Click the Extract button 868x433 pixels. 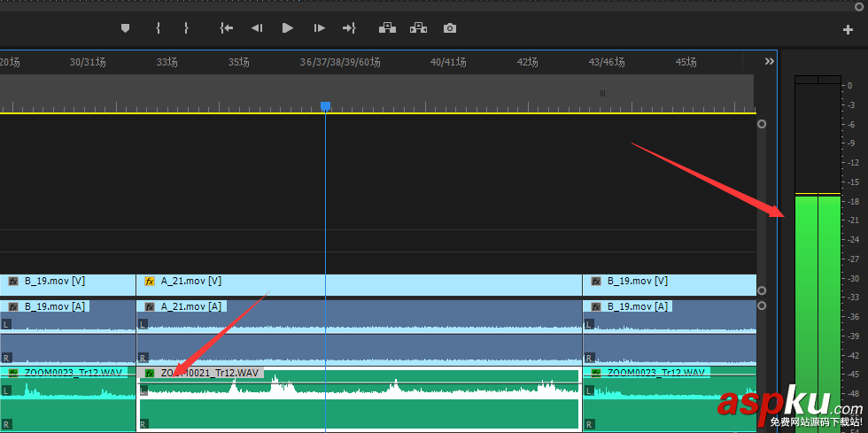(418, 28)
